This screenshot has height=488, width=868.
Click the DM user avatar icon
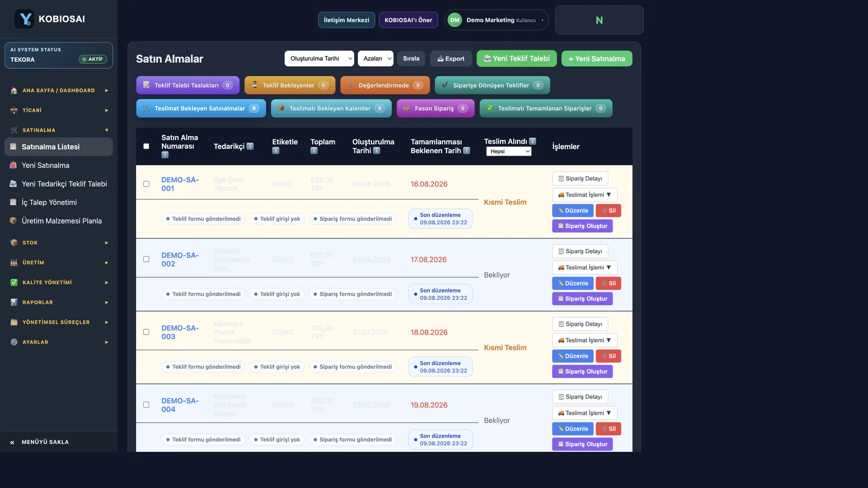click(x=455, y=20)
